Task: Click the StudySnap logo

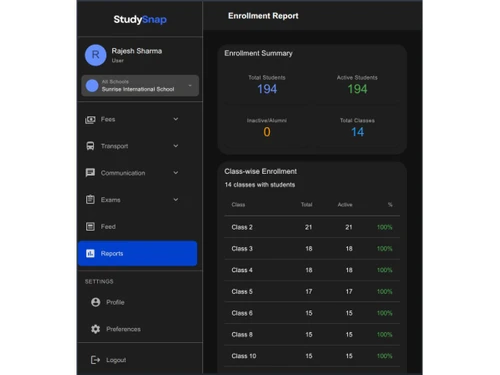Action: click(140, 19)
